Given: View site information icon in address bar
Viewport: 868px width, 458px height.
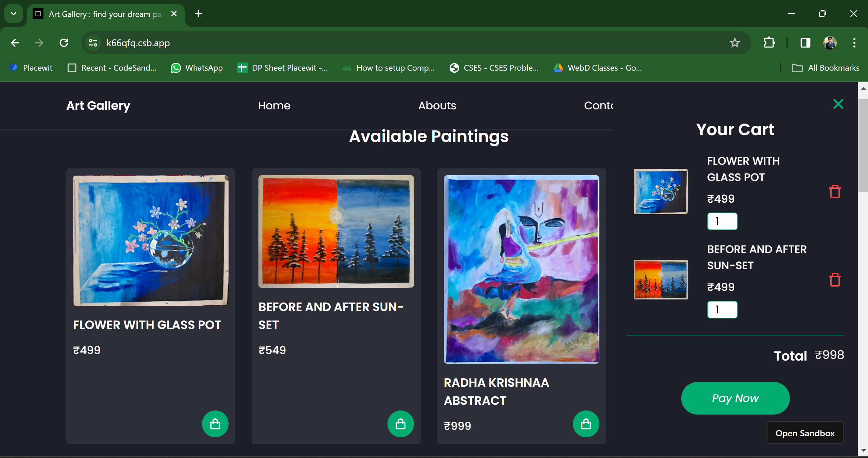Looking at the screenshot, I should tap(93, 43).
